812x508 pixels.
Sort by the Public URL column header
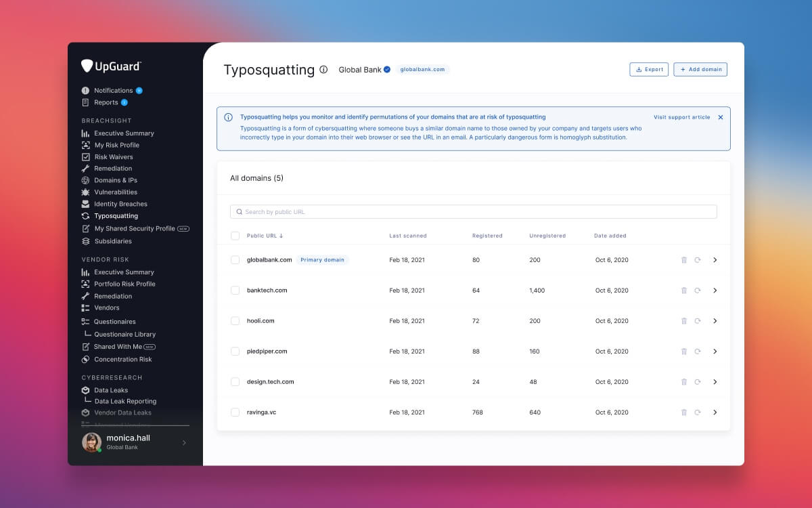pos(265,236)
